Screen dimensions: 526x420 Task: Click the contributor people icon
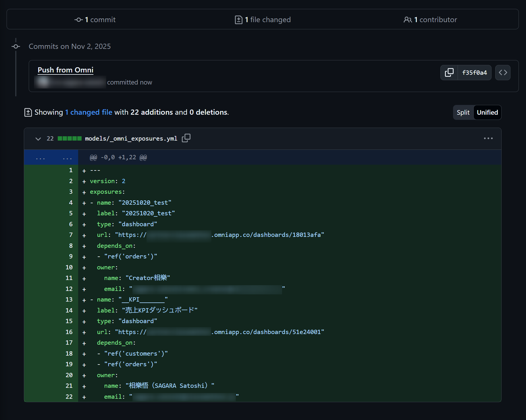coord(407,20)
